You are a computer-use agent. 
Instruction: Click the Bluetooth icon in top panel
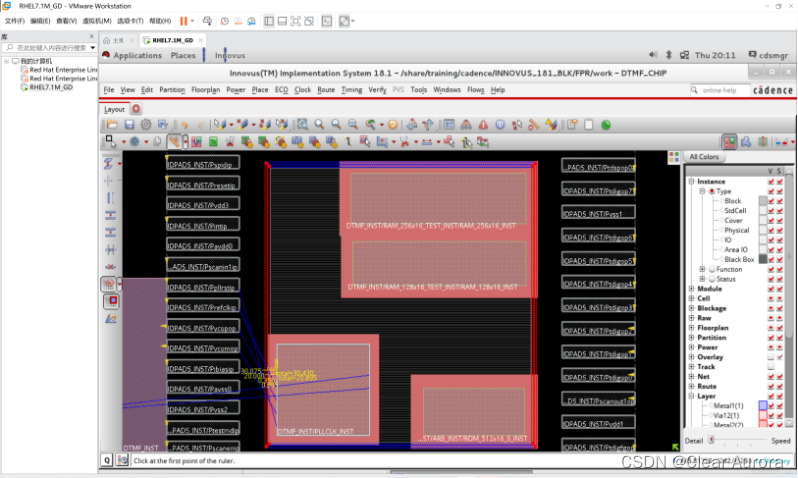pos(669,55)
